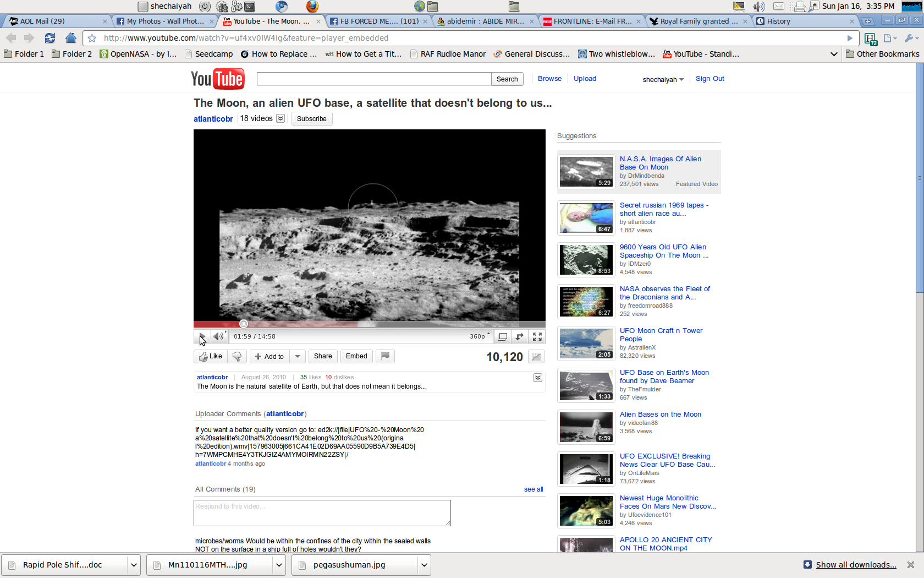Screen dimensions: 924x578
Task: Open the Upload link
Action: [x=585, y=79]
